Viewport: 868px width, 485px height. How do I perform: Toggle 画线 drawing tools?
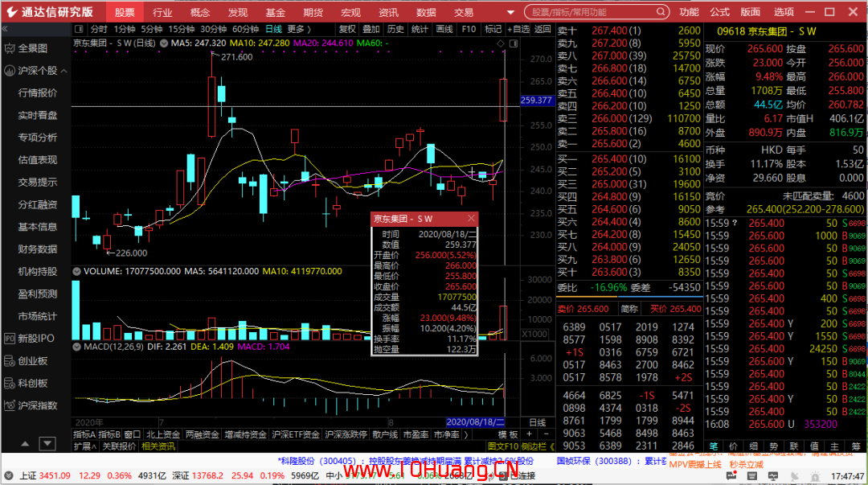(x=444, y=29)
